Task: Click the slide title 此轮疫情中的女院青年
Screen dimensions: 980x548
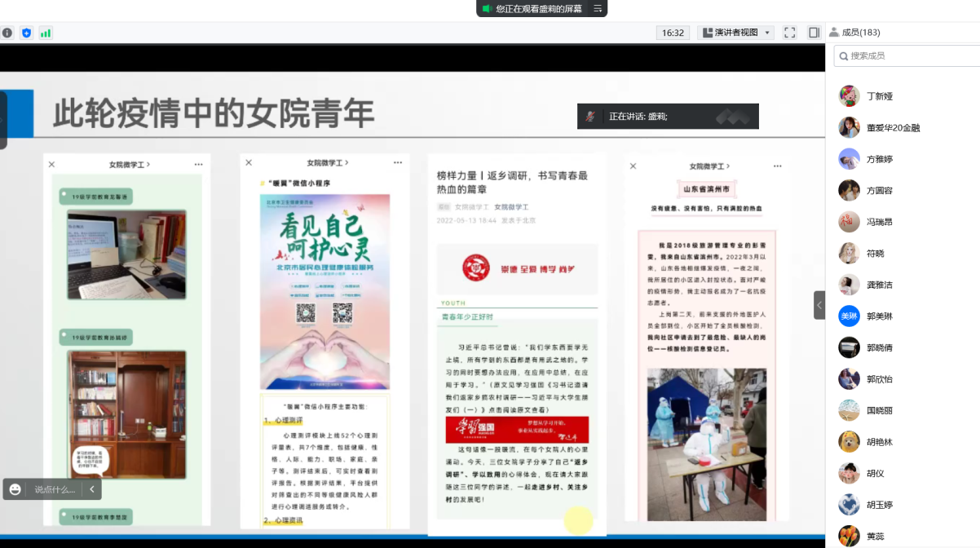Action: (213, 113)
